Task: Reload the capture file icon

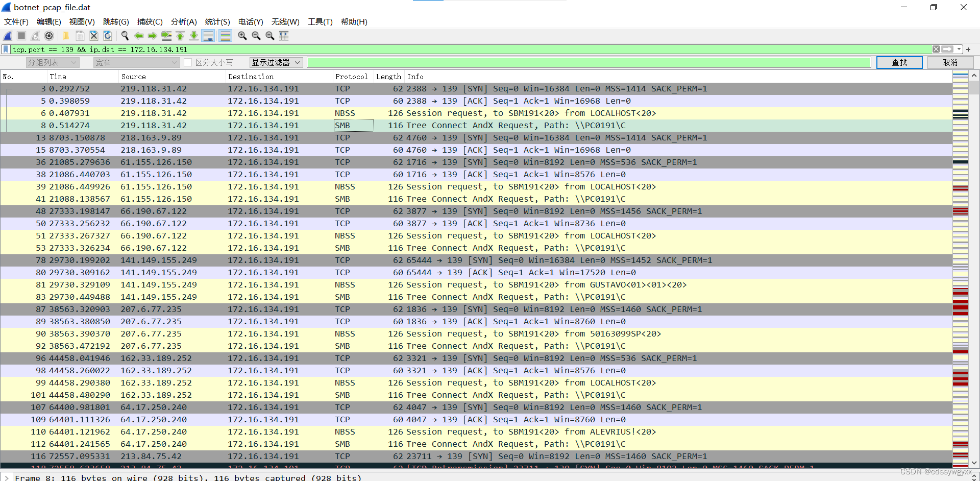Action: point(108,36)
